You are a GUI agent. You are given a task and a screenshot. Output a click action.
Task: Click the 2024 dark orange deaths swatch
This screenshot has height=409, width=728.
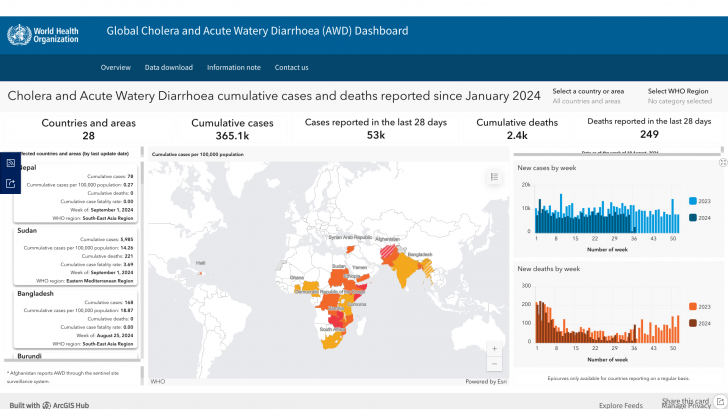coord(692,323)
